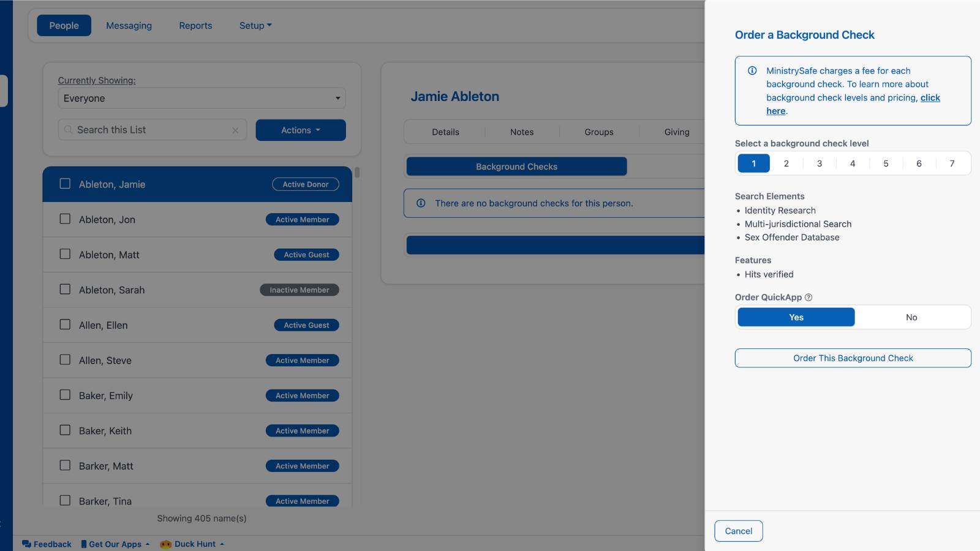Switch to the Groups tab

599,132
